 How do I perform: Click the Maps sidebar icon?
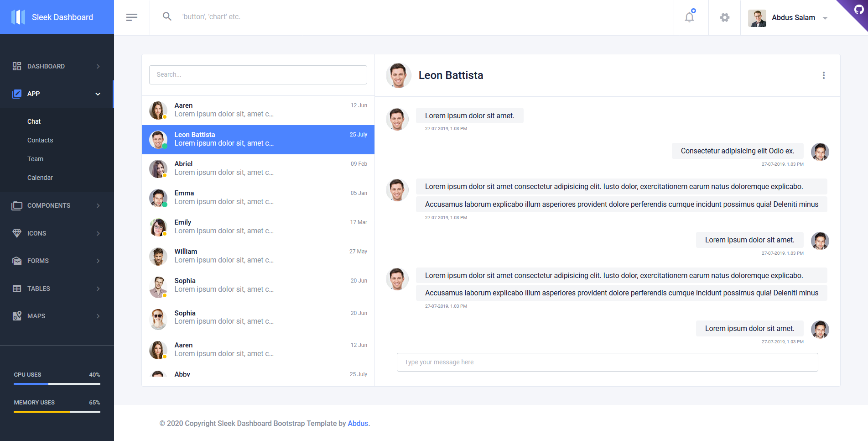click(17, 316)
